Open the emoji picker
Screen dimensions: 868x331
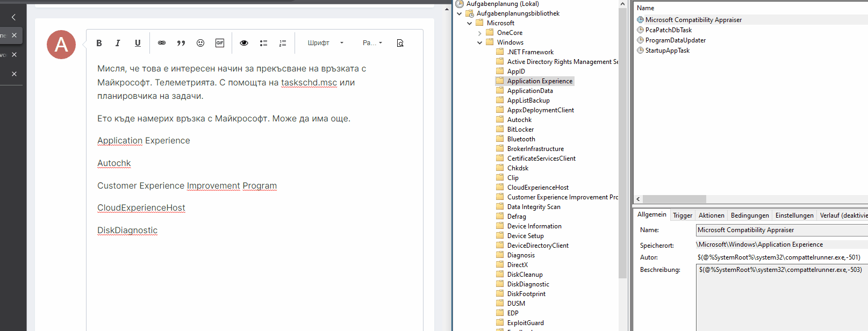(200, 43)
